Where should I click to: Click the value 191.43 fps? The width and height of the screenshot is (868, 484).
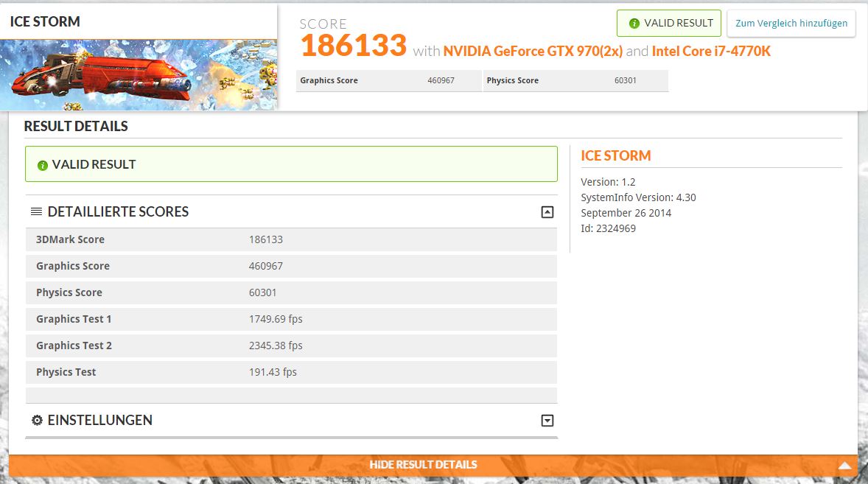[x=273, y=372]
